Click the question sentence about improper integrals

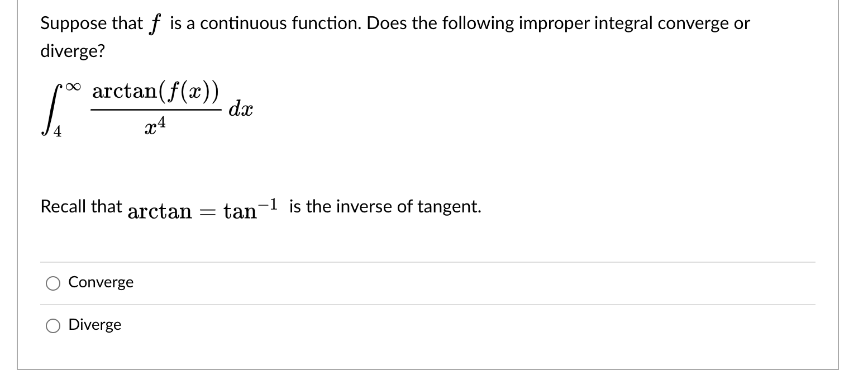[x=391, y=23]
